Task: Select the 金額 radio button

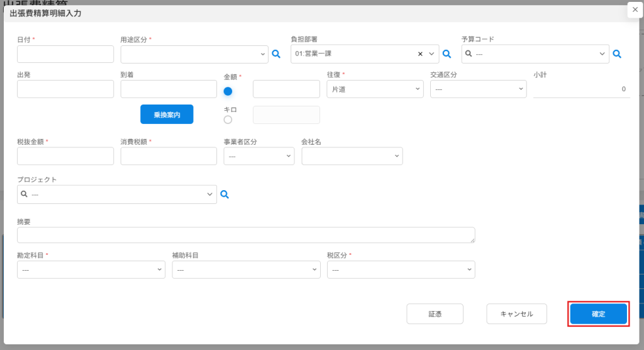Action: pos(228,91)
